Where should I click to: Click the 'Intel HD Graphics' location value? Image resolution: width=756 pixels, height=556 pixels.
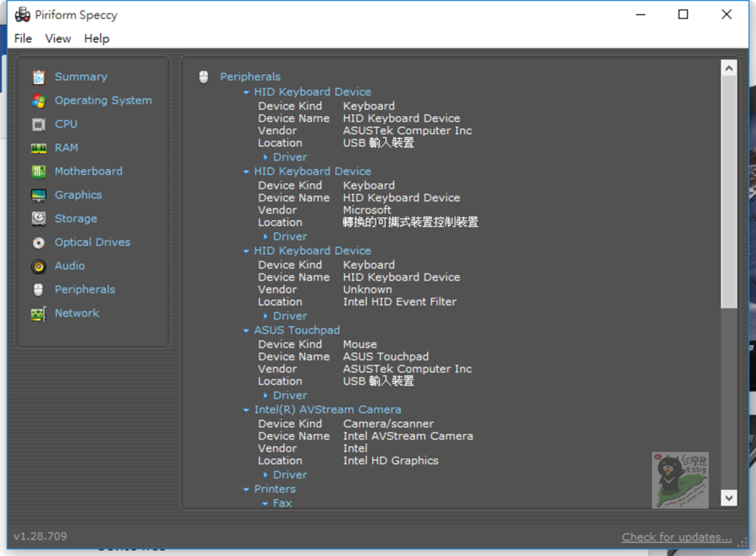[x=391, y=461]
